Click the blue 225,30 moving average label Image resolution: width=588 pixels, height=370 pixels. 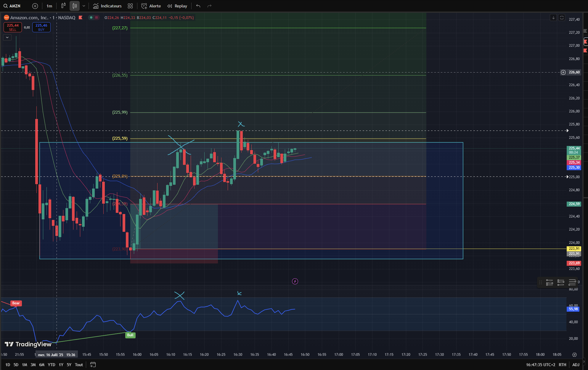tap(574, 168)
